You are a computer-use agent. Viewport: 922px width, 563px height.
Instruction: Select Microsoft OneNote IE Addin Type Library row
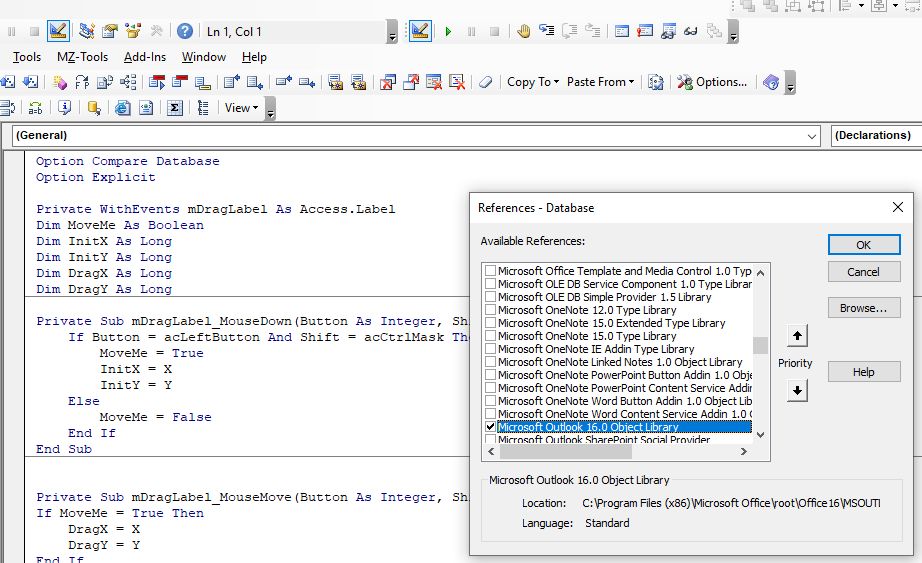click(x=596, y=349)
